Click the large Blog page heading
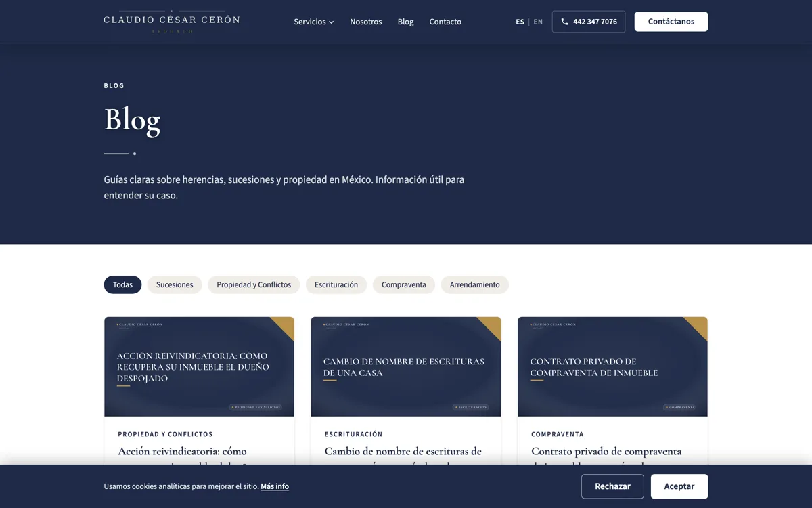Viewport: 812px width, 508px height. pos(132,120)
